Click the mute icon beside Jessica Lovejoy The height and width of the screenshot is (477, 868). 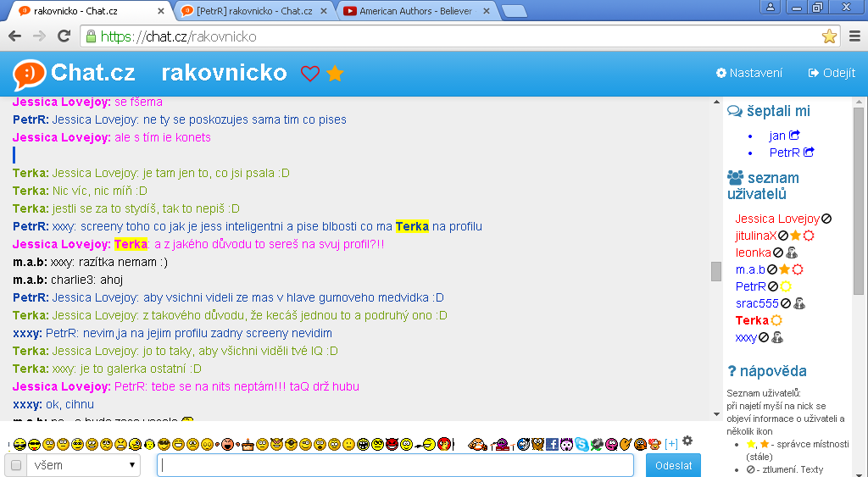pyautogui.click(x=826, y=219)
